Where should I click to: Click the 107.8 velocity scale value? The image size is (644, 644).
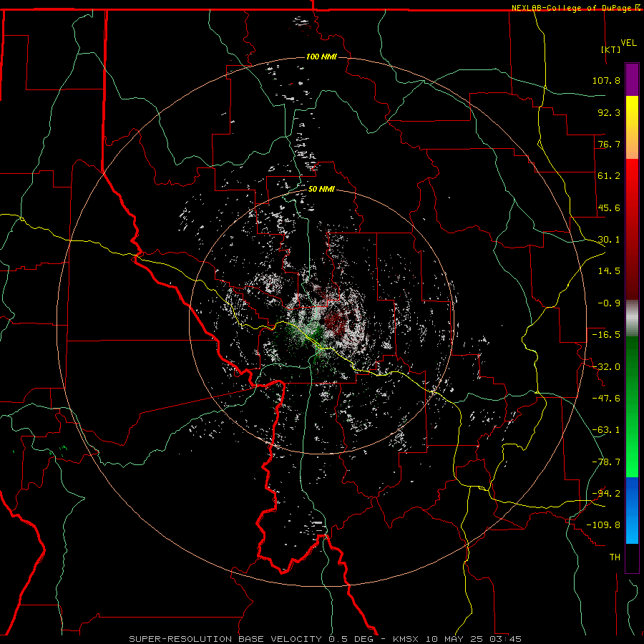coord(606,80)
